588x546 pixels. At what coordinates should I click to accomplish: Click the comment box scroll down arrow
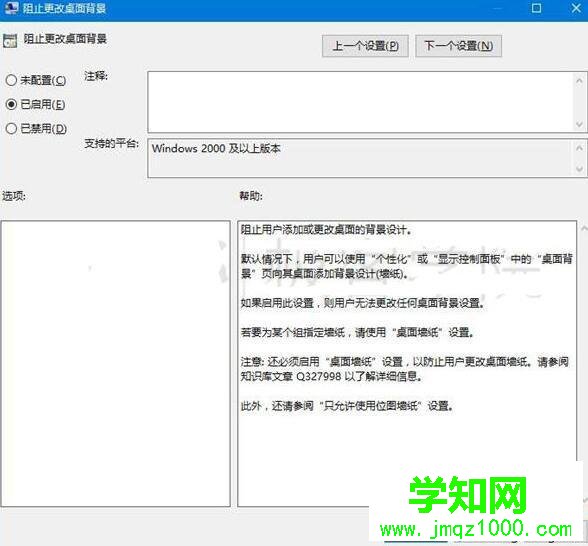[579, 124]
